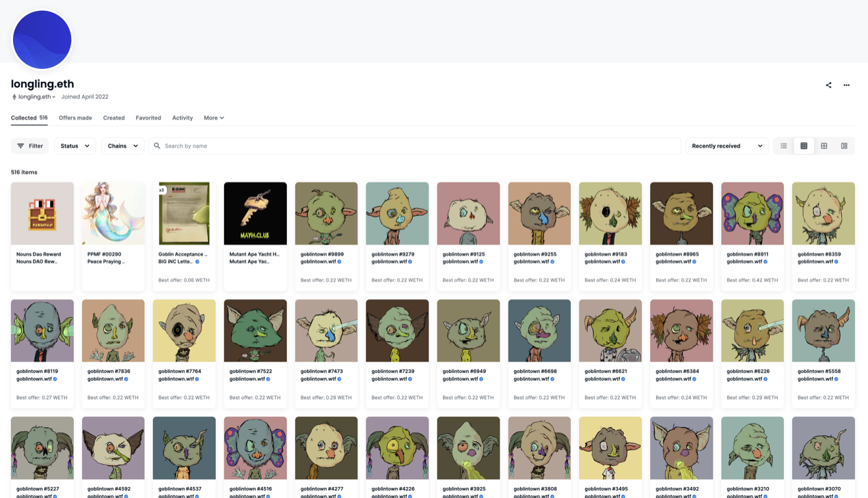Click x3 quantity badge on Goblin Acceptance card
The image size is (868, 498).
tap(162, 190)
